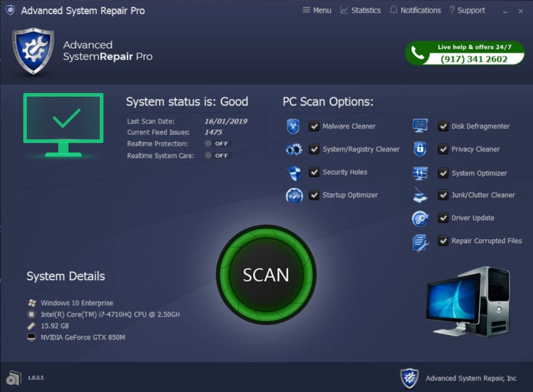Uncheck the Disk Defragmenter checkbox
Image resolution: width=533 pixels, height=392 pixels.
pos(443,126)
